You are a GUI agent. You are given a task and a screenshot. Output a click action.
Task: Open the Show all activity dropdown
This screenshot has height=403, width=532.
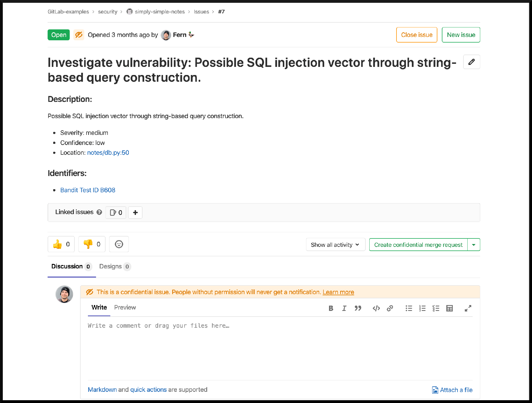(x=335, y=244)
